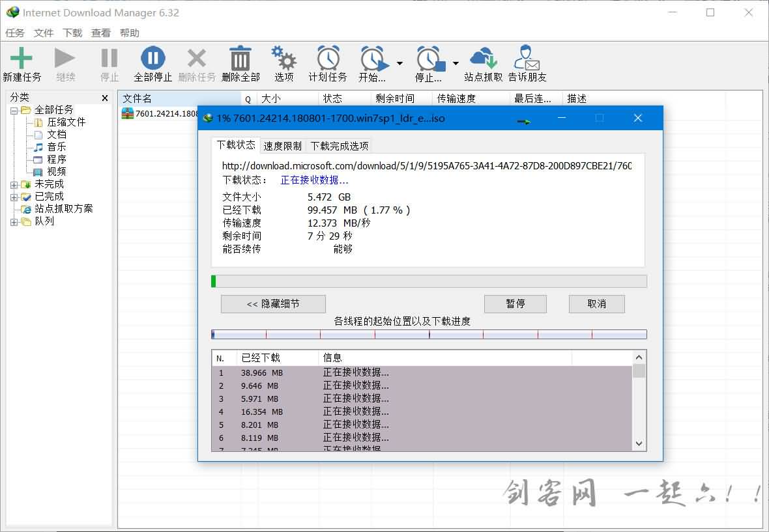Sort by 文件名 column header
The width and height of the screenshot is (769, 532).
pos(180,98)
